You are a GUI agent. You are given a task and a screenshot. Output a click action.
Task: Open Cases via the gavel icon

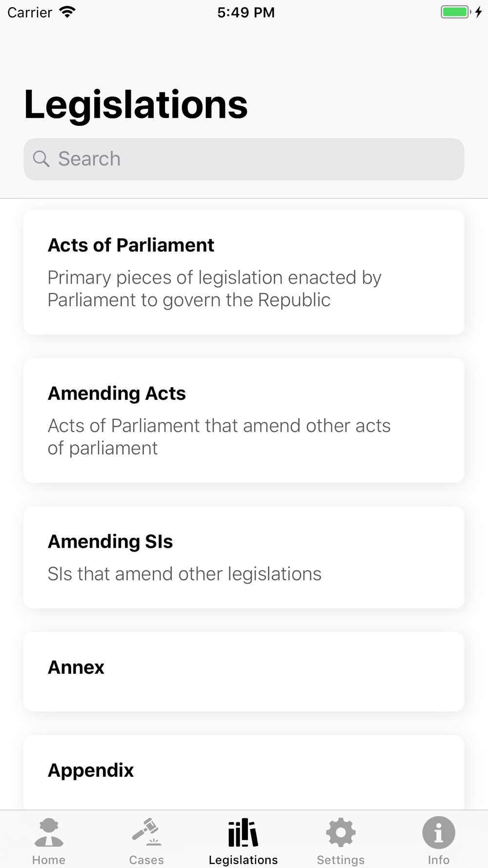coord(146,832)
